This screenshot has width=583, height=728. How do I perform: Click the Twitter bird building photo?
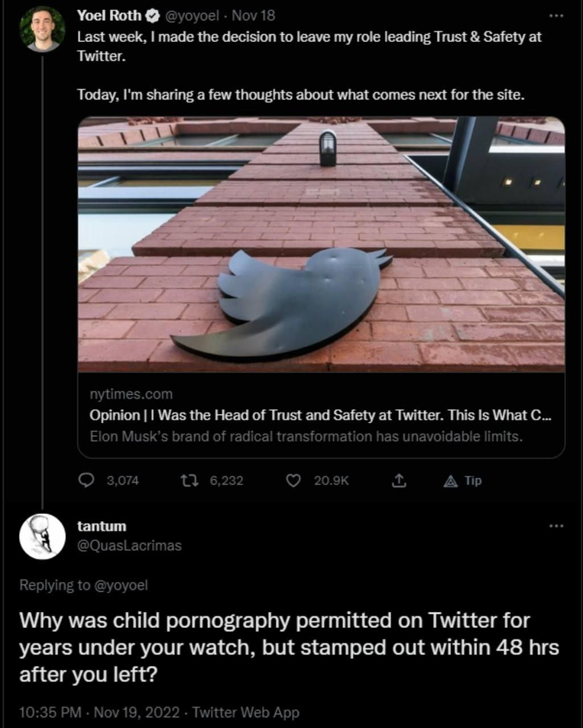coord(321,244)
